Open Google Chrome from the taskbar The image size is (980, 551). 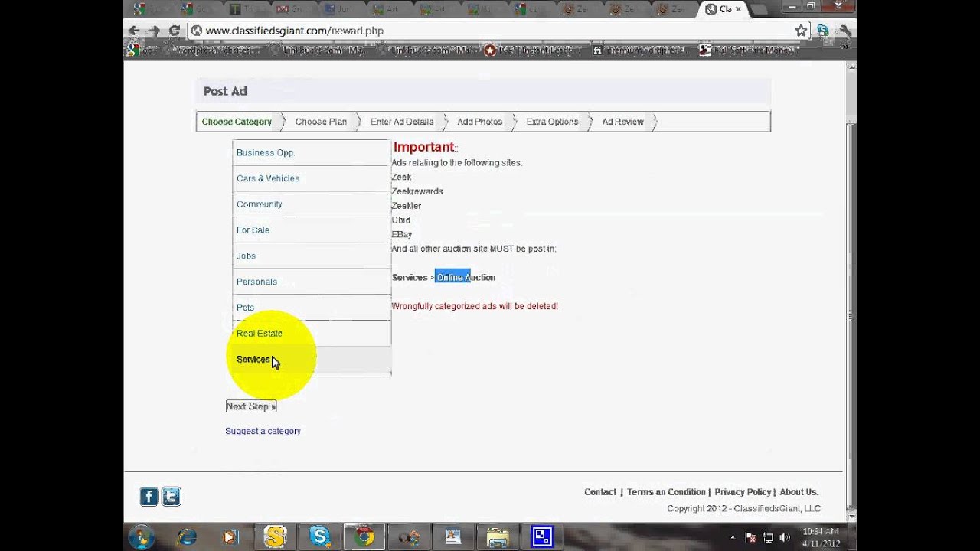pos(364,536)
